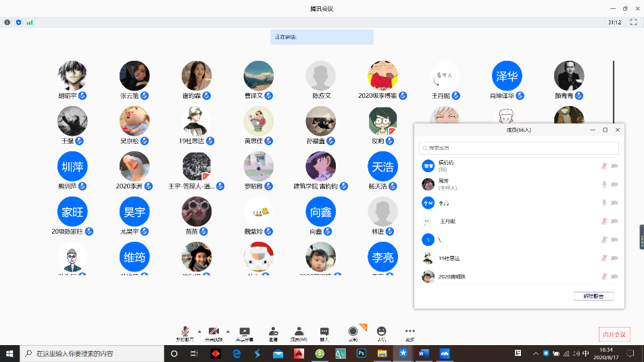Viewport: 644px width, 362px height.
Task: Toggle microphone for 王丹妮 in members list
Action: click(x=604, y=221)
